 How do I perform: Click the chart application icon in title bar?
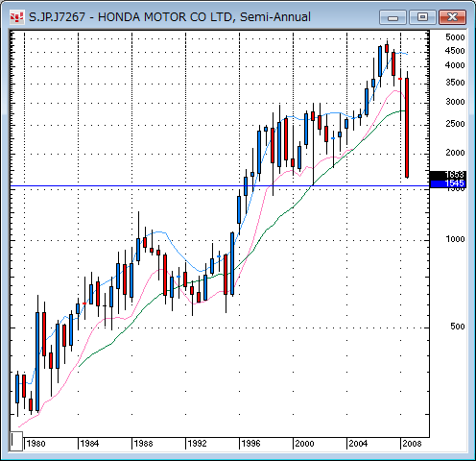pyautogui.click(x=16, y=17)
